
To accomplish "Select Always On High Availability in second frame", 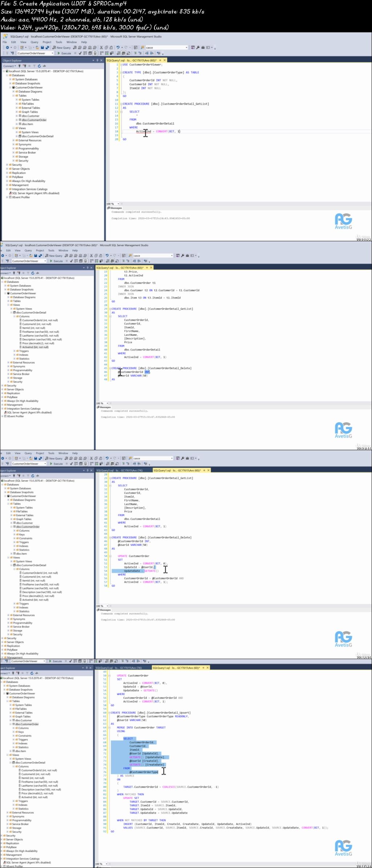I will click(21, 401).
